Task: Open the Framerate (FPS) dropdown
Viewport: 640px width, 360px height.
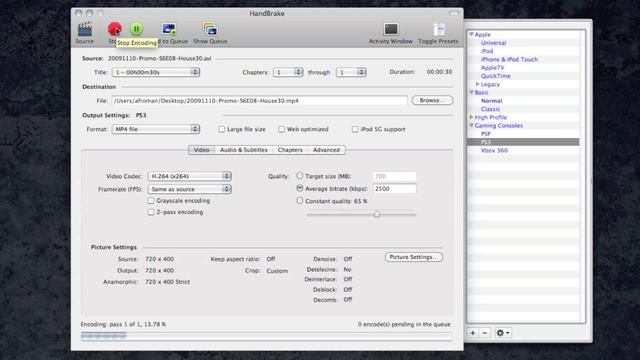Action: pyautogui.click(x=189, y=189)
